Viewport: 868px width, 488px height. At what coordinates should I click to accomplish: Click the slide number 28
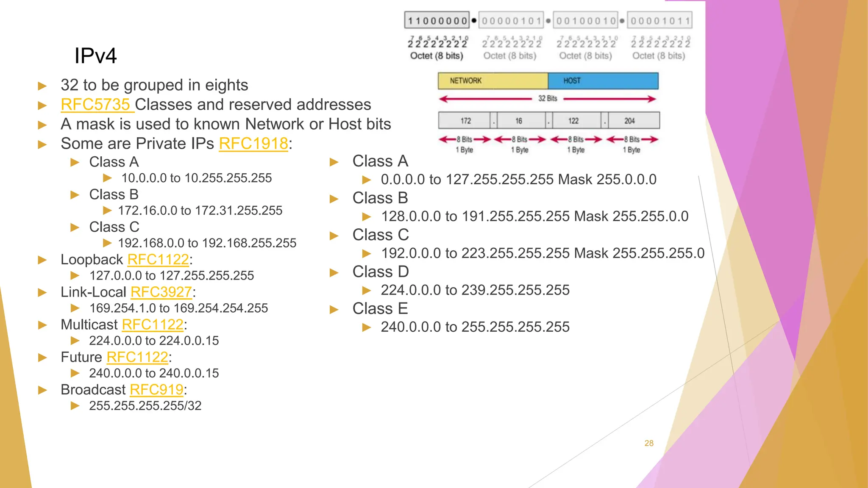(x=649, y=443)
